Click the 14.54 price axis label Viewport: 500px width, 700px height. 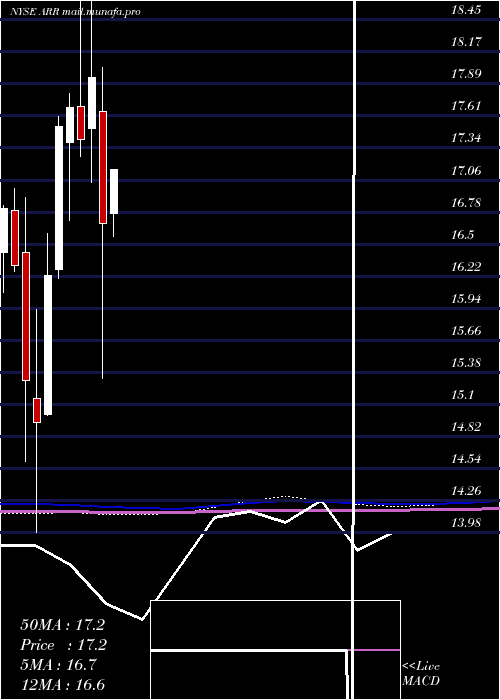point(466,459)
